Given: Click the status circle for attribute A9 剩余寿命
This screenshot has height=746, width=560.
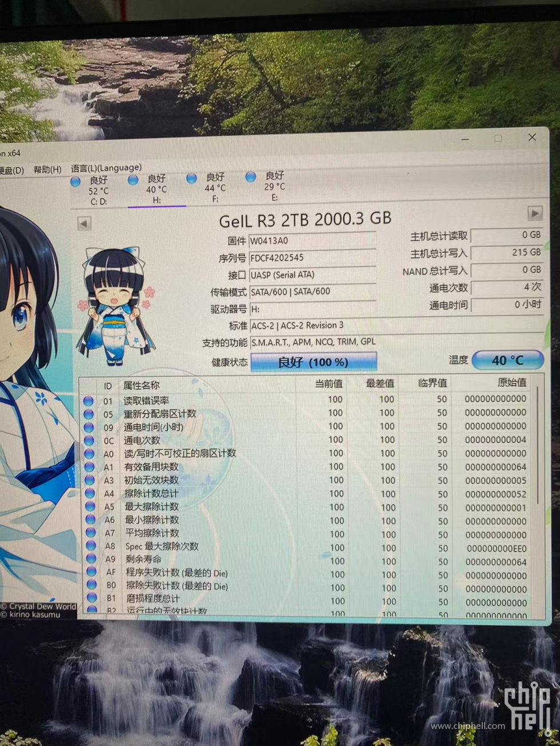Looking at the screenshot, I should [91, 559].
